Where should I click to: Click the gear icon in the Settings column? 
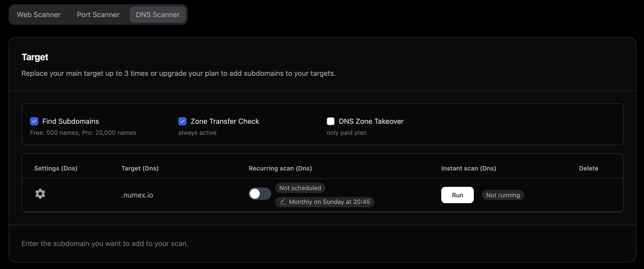tap(40, 194)
